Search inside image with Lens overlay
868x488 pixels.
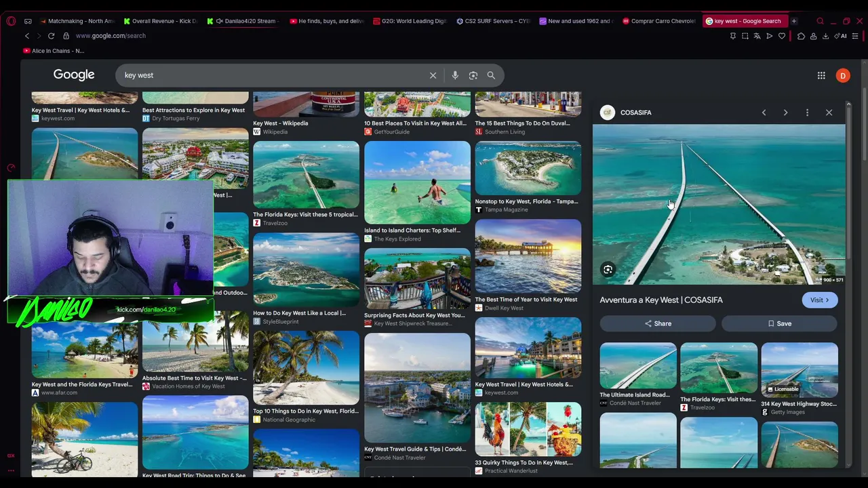tap(608, 270)
